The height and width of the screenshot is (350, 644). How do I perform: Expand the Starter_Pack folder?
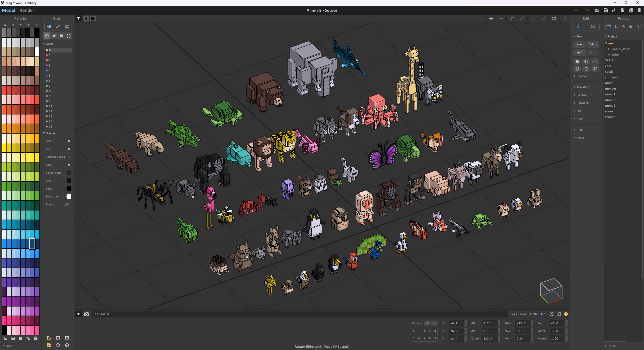click(x=620, y=49)
